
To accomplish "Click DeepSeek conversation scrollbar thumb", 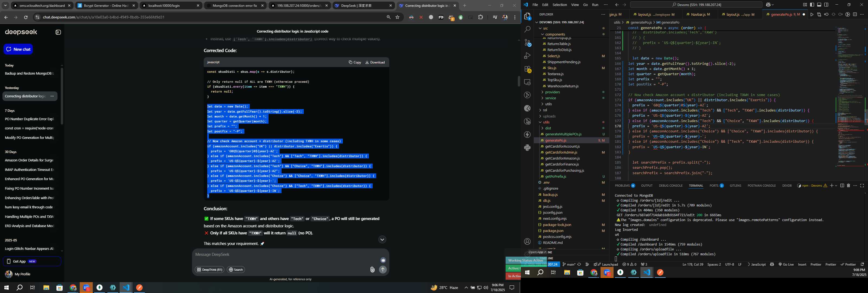I will pyautogui.click(x=519, y=82).
